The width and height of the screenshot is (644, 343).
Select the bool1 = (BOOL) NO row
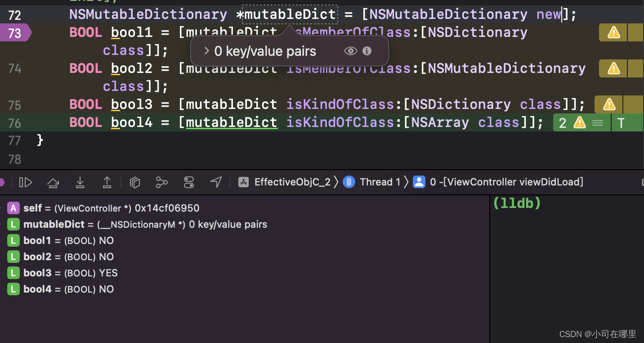(x=244, y=240)
